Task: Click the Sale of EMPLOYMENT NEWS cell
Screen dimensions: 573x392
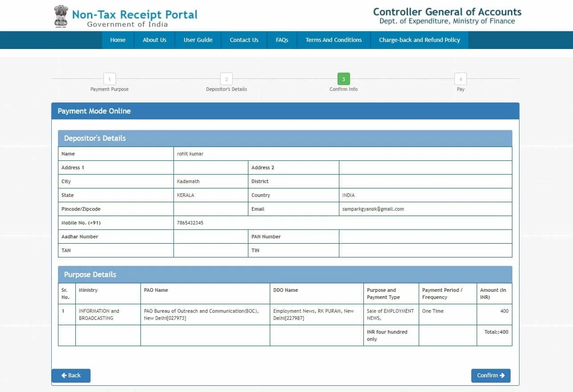Action: (x=391, y=314)
